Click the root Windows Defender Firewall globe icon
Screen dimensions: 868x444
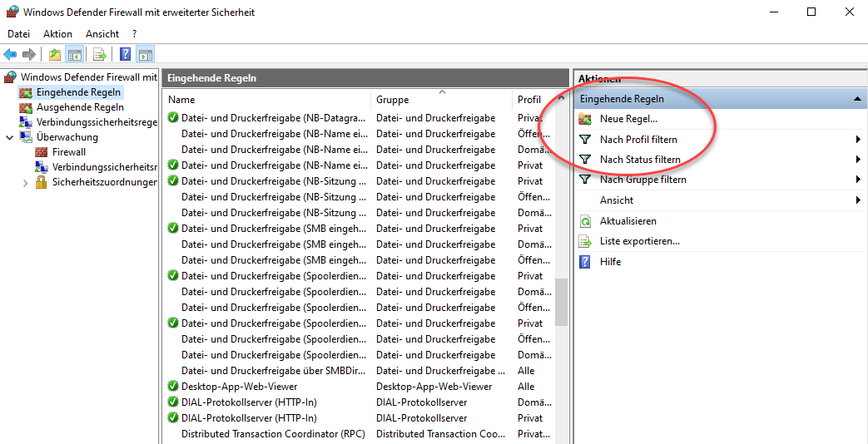(x=10, y=76)
